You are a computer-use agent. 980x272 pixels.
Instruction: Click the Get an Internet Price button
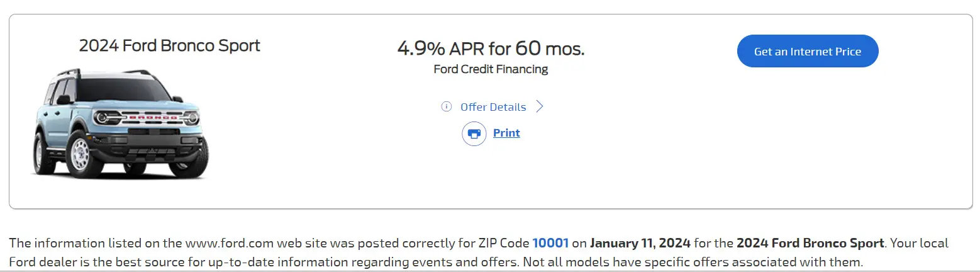click(808, 51)
